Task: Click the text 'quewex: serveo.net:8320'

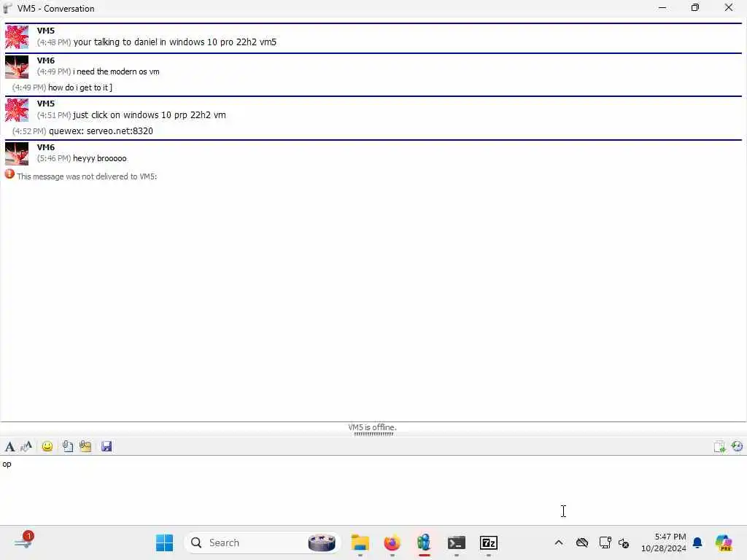Action: click(x=101, y=131)
